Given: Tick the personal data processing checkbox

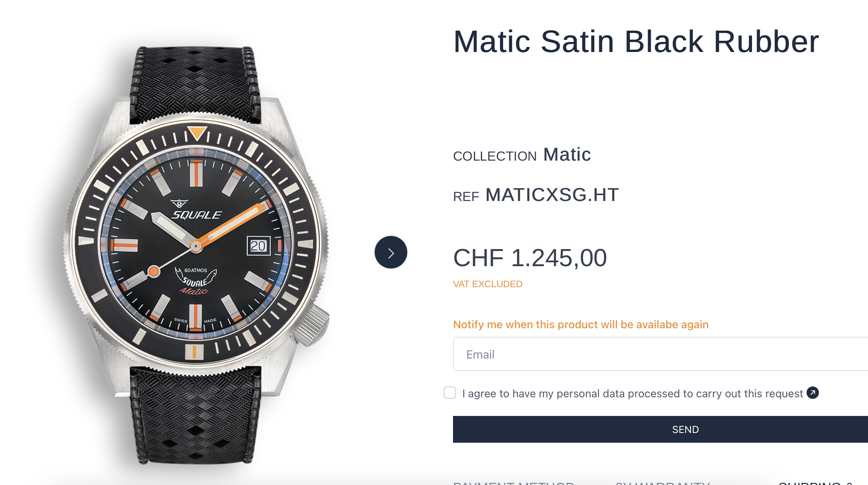Looking at the screenshot, I should point(450,393).
